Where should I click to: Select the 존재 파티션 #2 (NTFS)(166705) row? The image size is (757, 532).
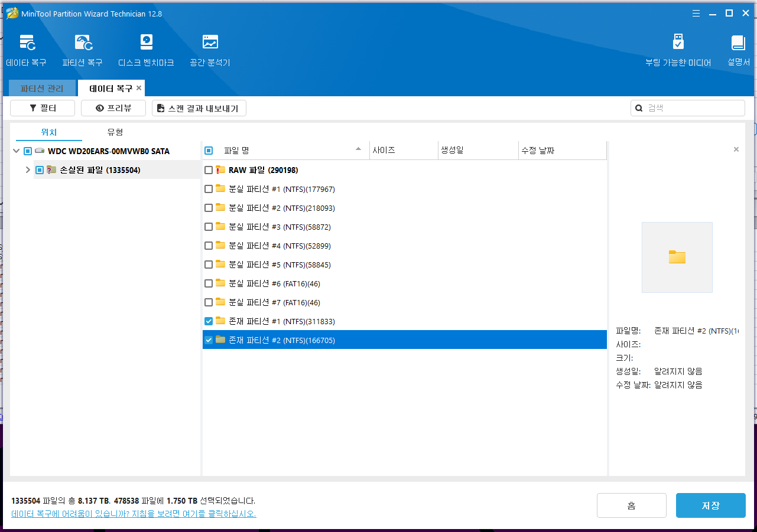(405, 340)
